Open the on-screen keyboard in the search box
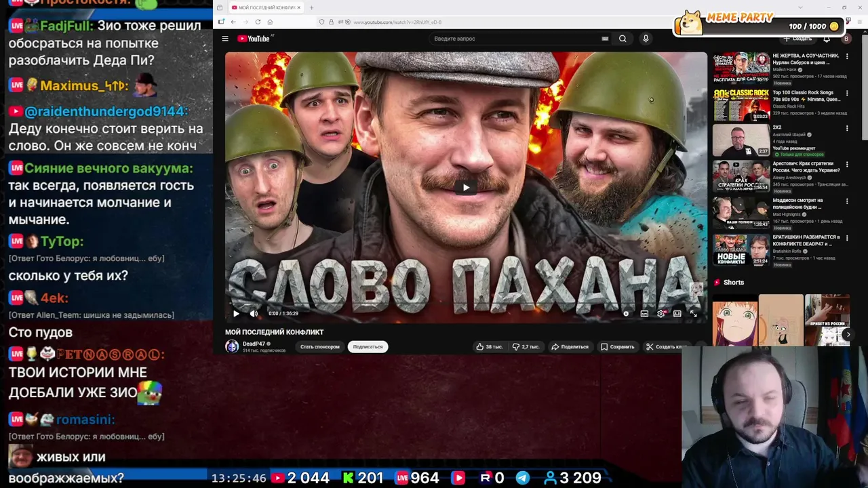The height and width of the screenshot is (488, 868). pyautogui.click(x=605, y=39)
